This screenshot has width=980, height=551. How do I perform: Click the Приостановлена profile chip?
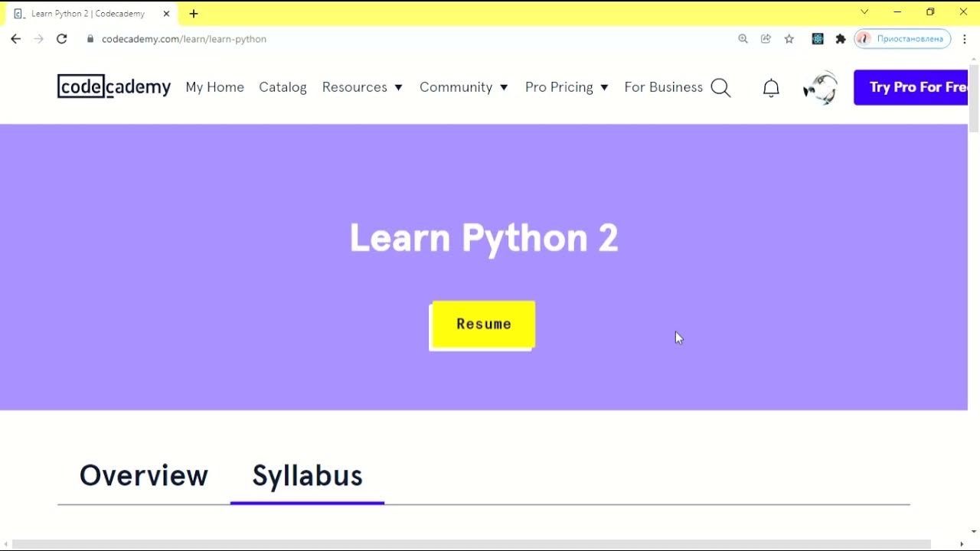tap(903, 39)
